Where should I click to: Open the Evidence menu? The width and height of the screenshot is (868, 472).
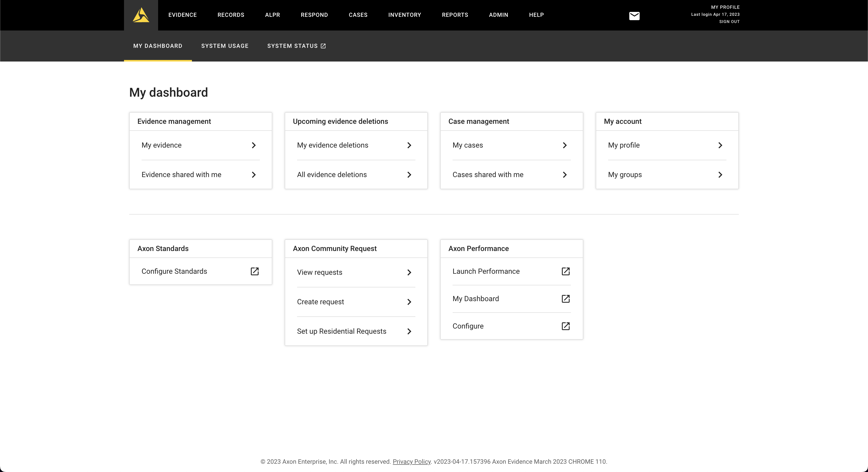pos(182,15)
